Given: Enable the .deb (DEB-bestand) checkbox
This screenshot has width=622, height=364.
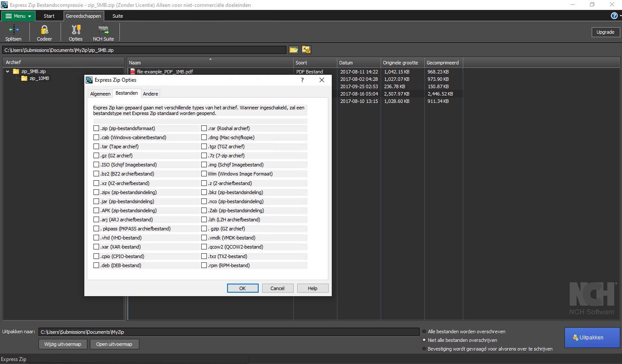Looking at the screenshot, I should [x=96, y=265].
